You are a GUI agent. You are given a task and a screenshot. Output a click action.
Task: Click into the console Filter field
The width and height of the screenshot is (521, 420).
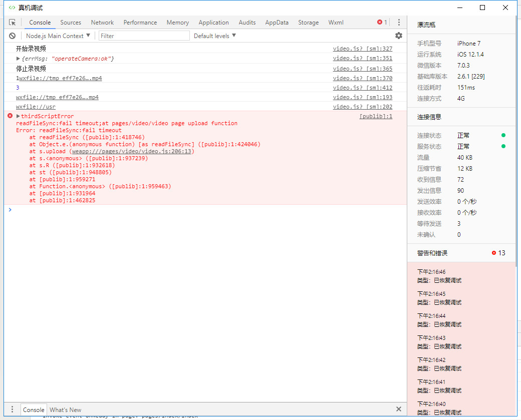(x=144, y=36)
